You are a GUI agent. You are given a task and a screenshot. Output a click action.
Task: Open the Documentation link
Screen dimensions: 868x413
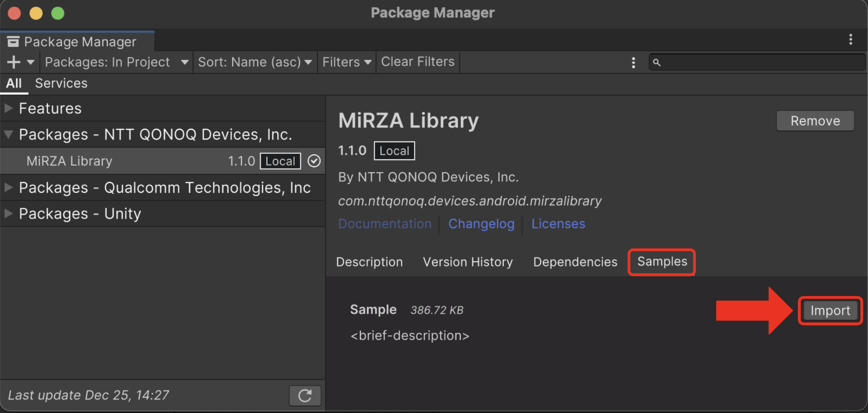(x=385, y=224)
